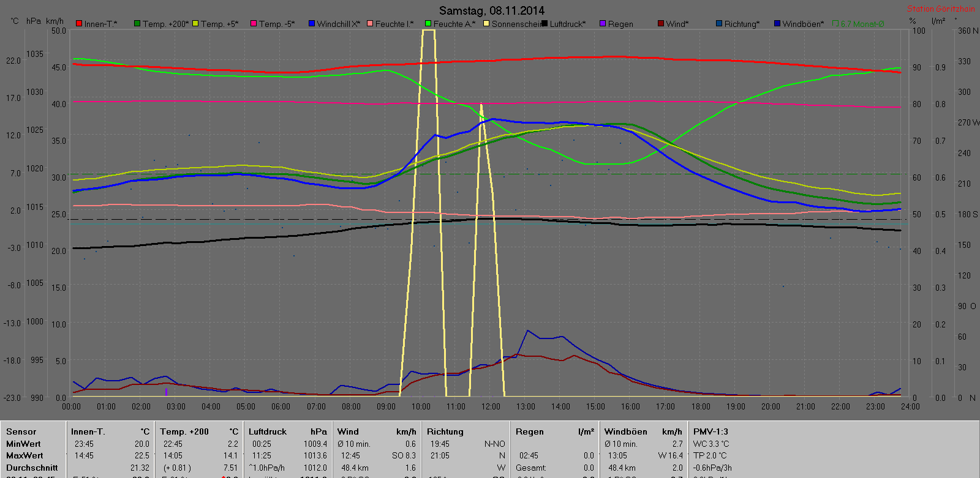Click the Luftdruck* legend label
The width and height of the screenshot is (980, 478).
[x=568, y=24]
